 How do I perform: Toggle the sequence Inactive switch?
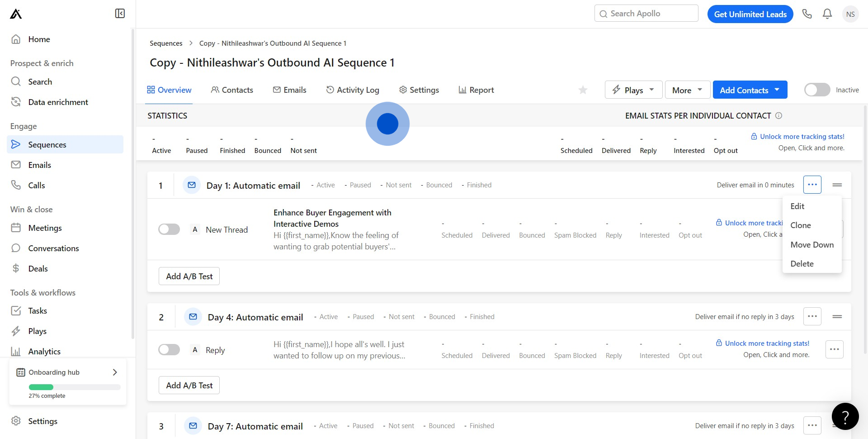[817, 90]
